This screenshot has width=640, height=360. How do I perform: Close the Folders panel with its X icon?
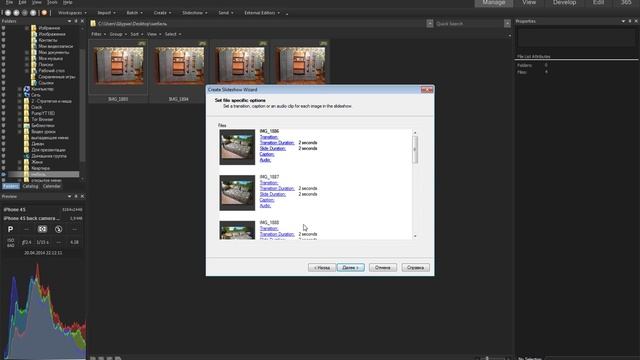click(x=82, y=21)
